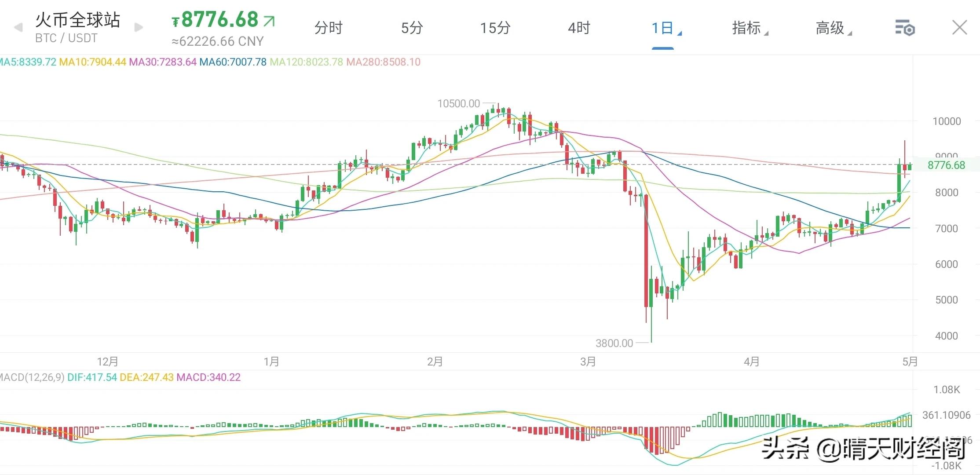Click the MA5 moving average label
The height and width of the screenshot is (475, 980).
click(28, 62)
